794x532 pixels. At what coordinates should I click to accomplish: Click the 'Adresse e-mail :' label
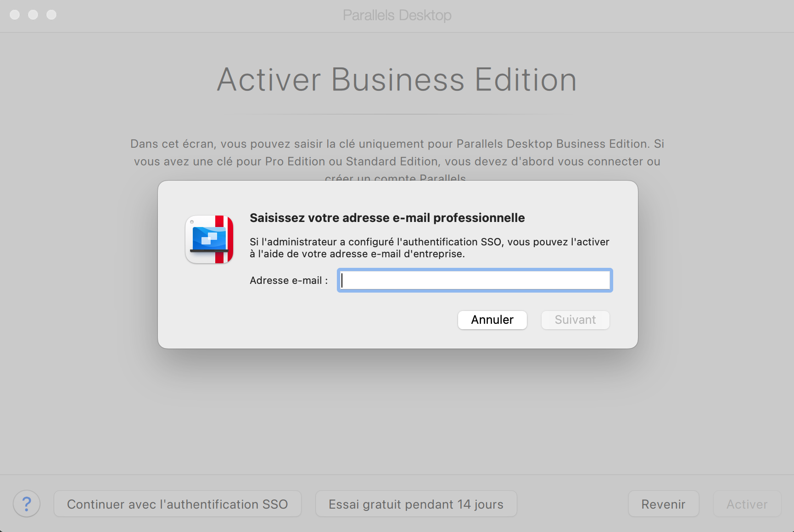click(x=289, y=280)
